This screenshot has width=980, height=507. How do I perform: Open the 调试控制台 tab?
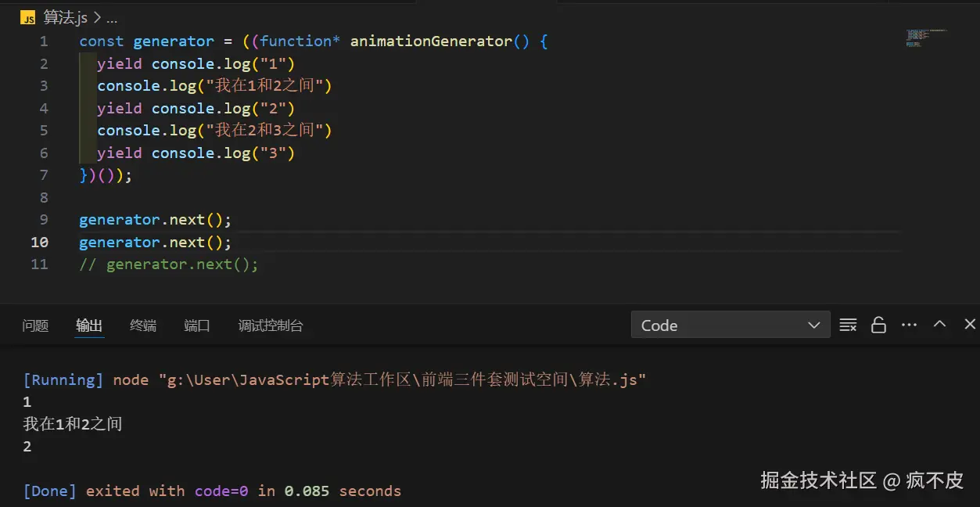[271, 325]
